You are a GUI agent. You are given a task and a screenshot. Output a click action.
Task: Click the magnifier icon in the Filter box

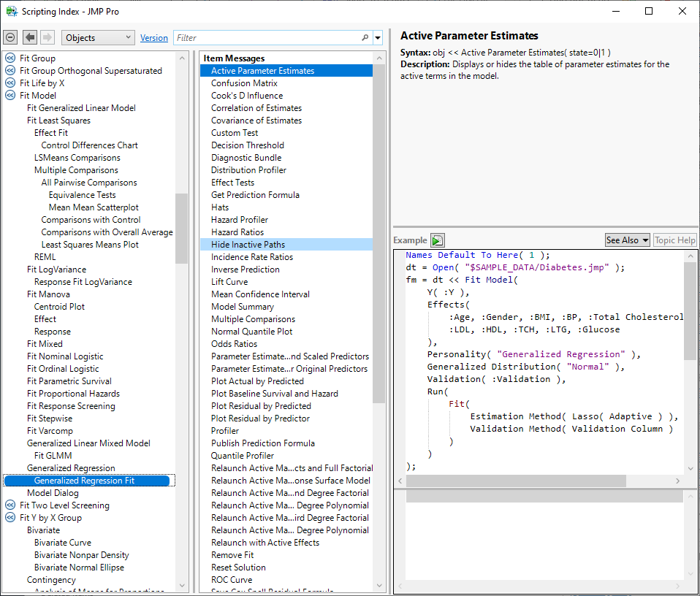[x=365, y=38]
